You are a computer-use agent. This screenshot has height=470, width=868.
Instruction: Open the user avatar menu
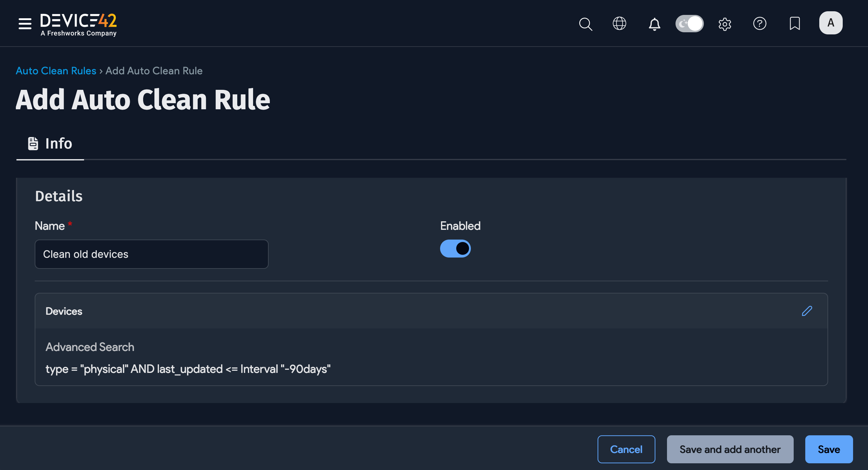pyautogui.click(x=831, y=23)
